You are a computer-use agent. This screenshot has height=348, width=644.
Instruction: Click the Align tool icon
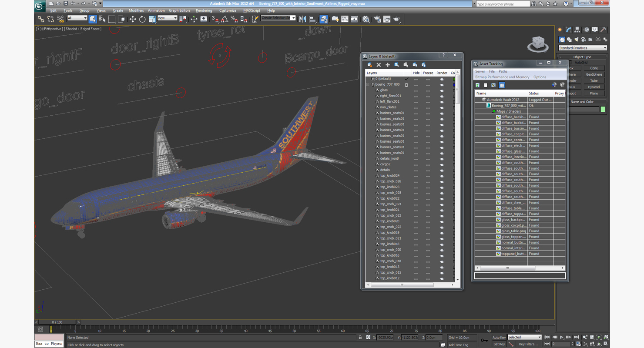pyautogui.click(x=312, y=19)
